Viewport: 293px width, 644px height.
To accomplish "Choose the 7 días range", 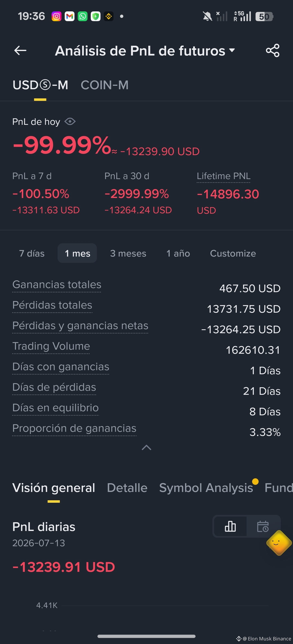I will coord(32,253).
